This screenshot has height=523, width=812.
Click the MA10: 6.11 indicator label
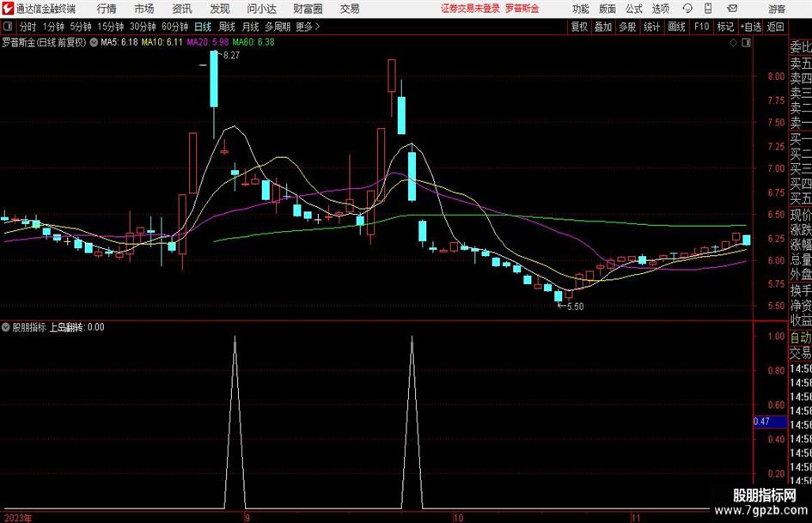coord(162,42)
